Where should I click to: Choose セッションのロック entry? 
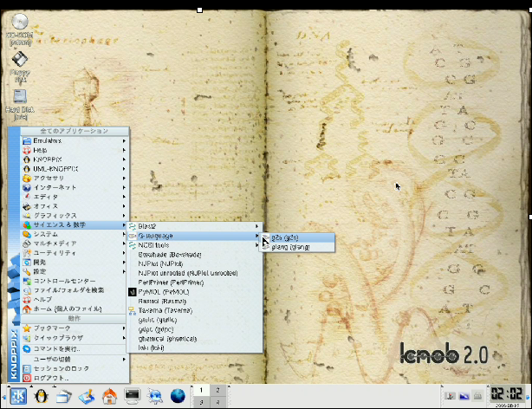(75, 368)
